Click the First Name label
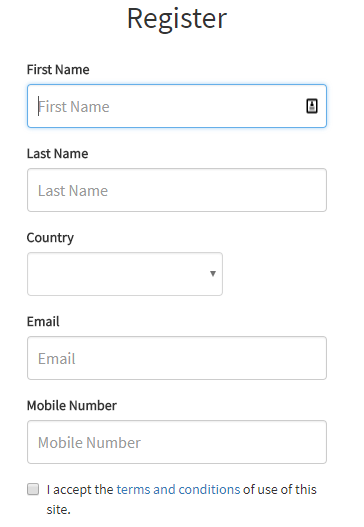The width and height of the screenshot is (364, 527). click(x=58, y=70)
